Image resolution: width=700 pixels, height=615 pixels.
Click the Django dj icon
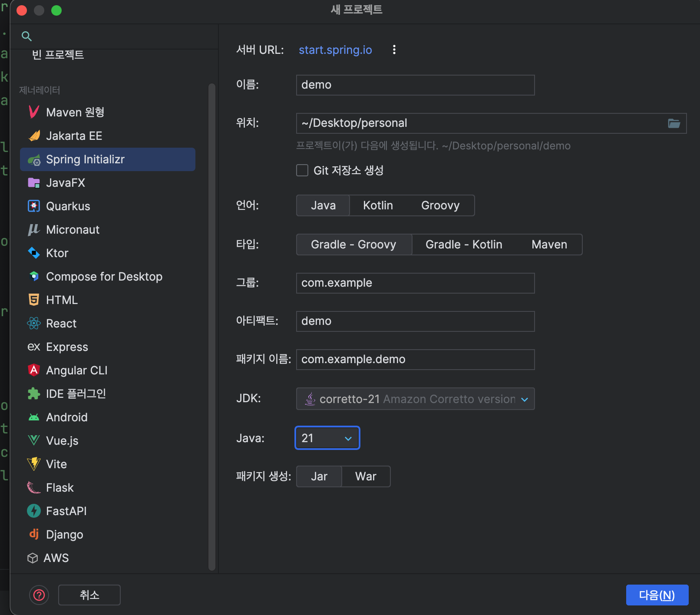[34, 534]
